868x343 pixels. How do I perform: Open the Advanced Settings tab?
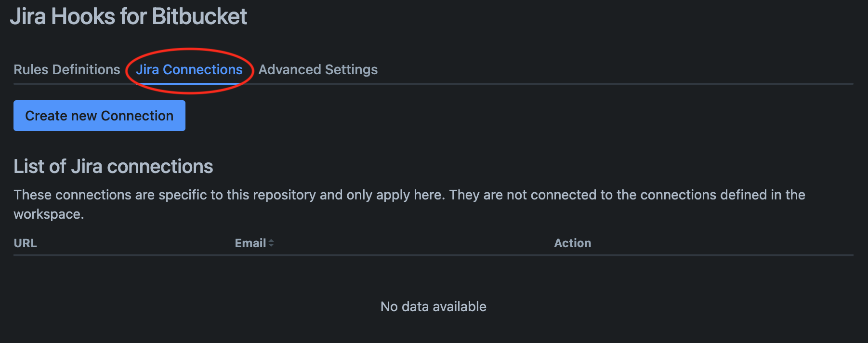click(317, 69)
